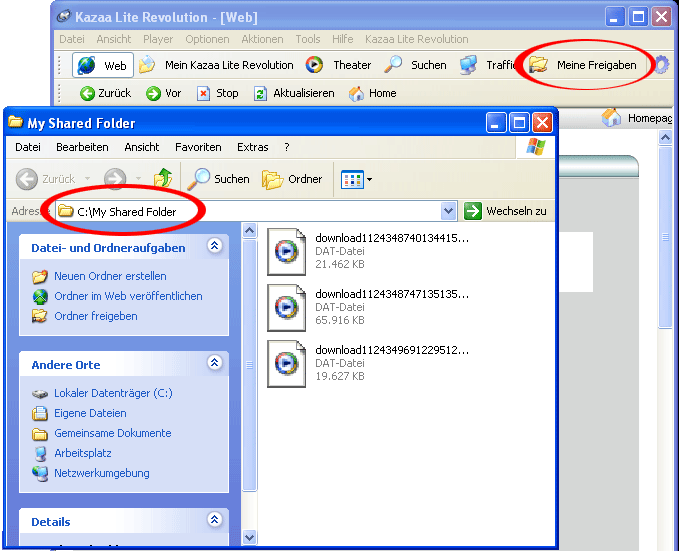679x551 pixels.
Task: Open Extras menu in Explorer
Action: [252, 147]
